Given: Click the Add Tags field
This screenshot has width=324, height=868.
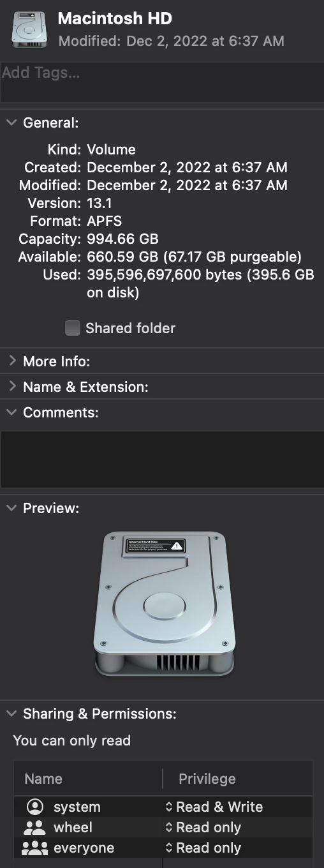Looking at the screenshot, I should 162,82.
